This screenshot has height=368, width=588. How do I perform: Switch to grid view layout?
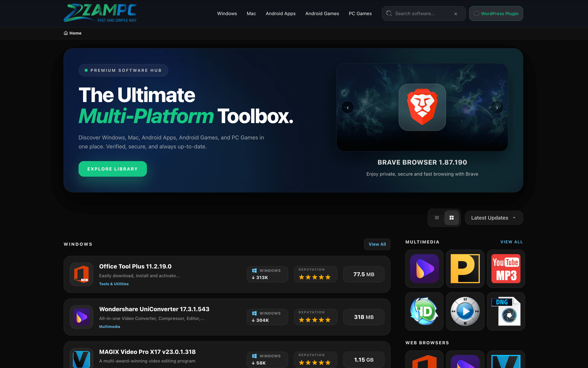[x=452, y=218]
